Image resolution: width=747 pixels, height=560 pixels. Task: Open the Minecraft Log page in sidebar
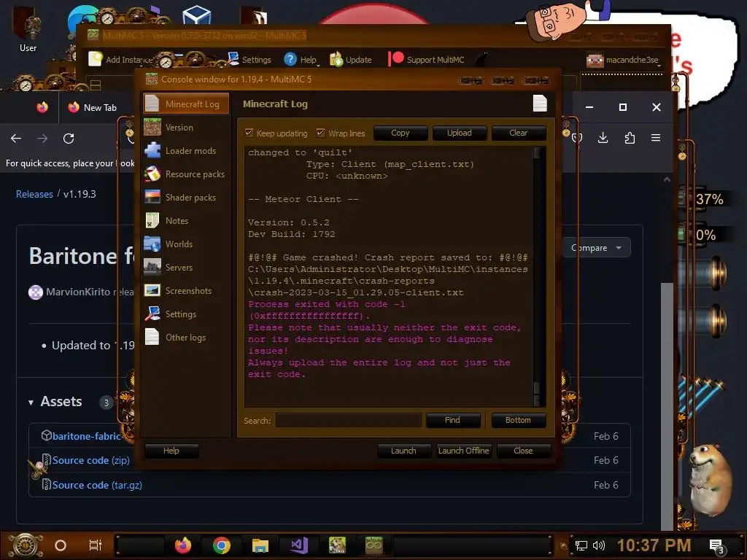click(186, 104)
